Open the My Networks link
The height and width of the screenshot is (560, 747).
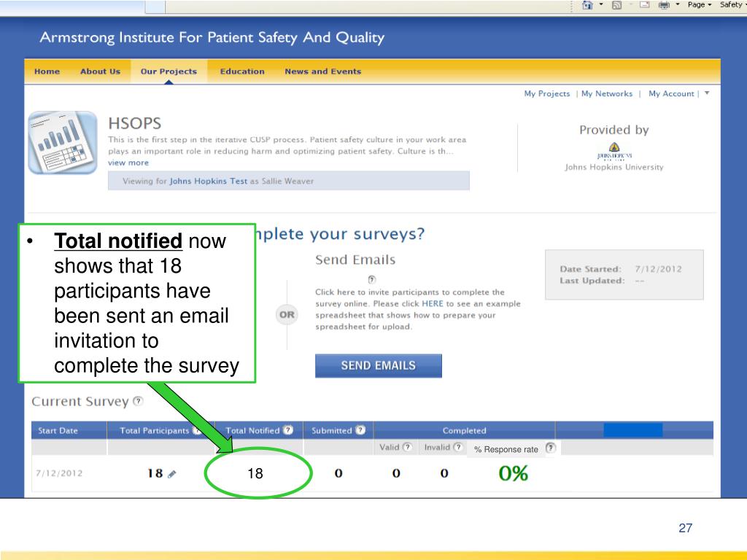coord(607,94)
